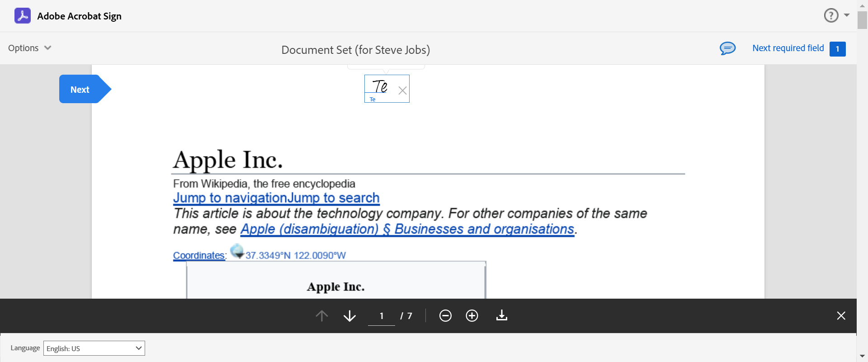This screenshot has height=362, width=868.
Task: Click the 37.3349°N 122.0090°W coordinates link
Action: (x=296, y=255)
